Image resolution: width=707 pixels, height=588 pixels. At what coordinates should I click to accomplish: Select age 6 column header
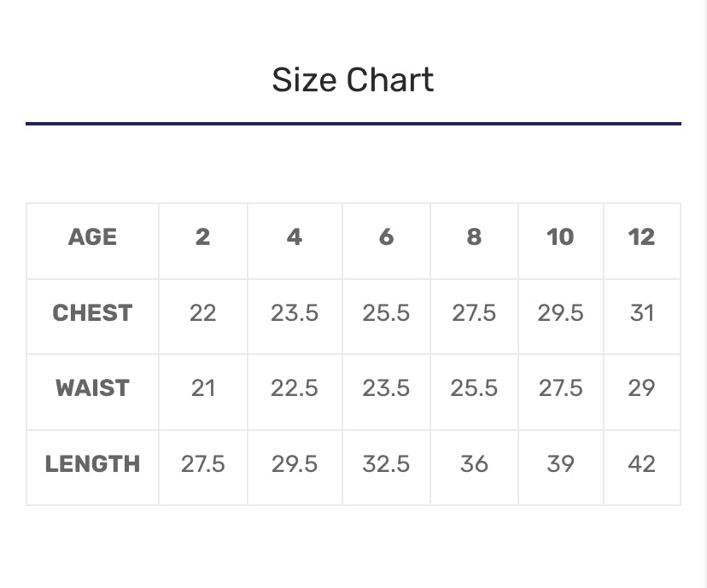click(386, 237)
